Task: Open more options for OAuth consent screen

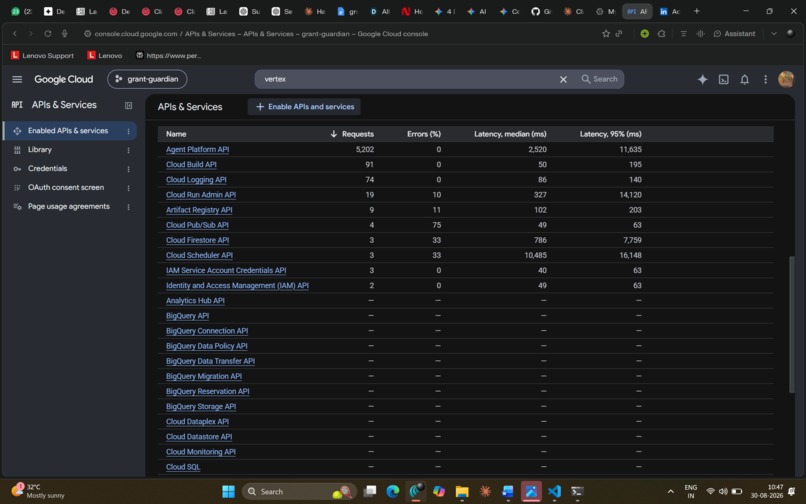Action: pyautogui.click(x=129, y=188)
